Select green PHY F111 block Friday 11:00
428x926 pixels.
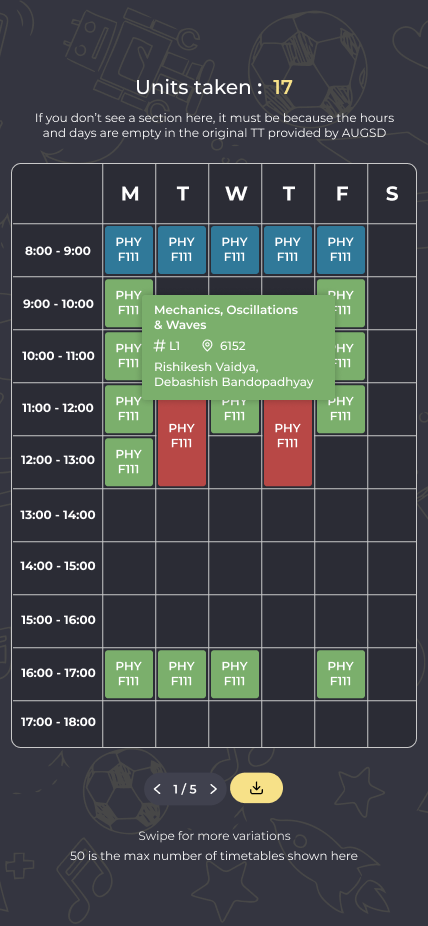coord(341,409)
